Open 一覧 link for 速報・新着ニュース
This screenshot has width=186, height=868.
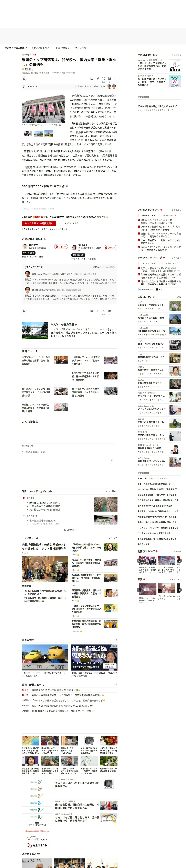click(115, 685)
